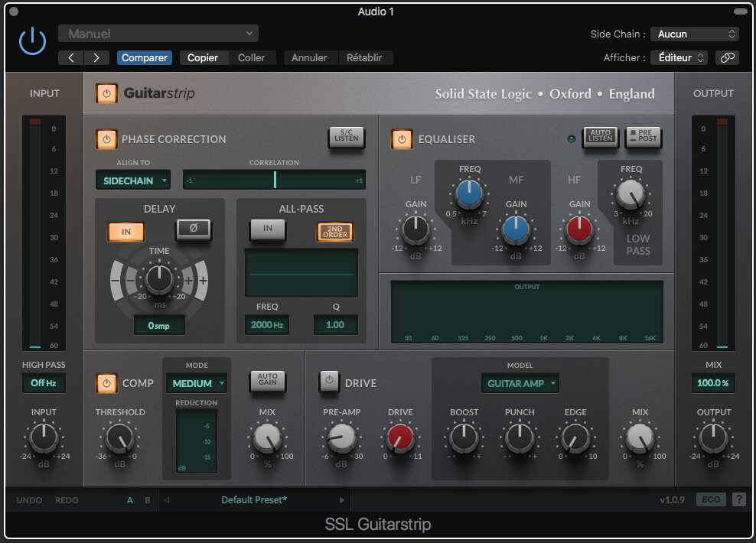Open compressor Mode Medium dropdown
Image resolution: width=756 pixels, height=543 pixels.
click(196, 383)
